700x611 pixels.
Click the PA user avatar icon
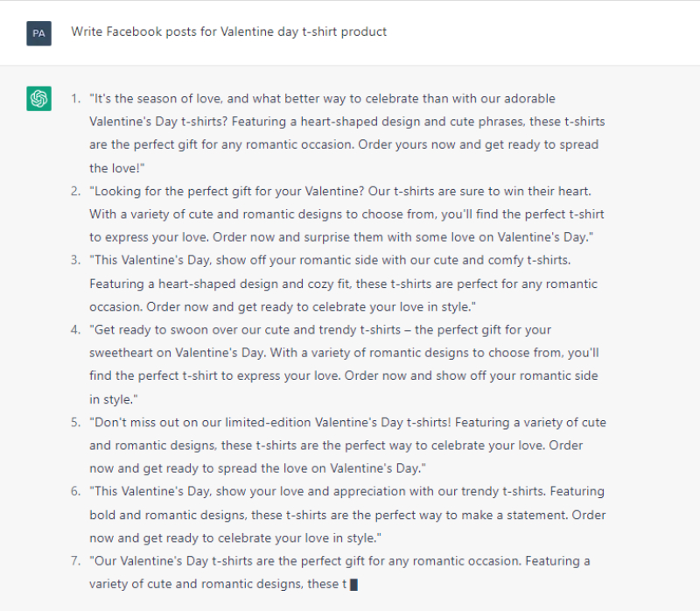(38, 33)
